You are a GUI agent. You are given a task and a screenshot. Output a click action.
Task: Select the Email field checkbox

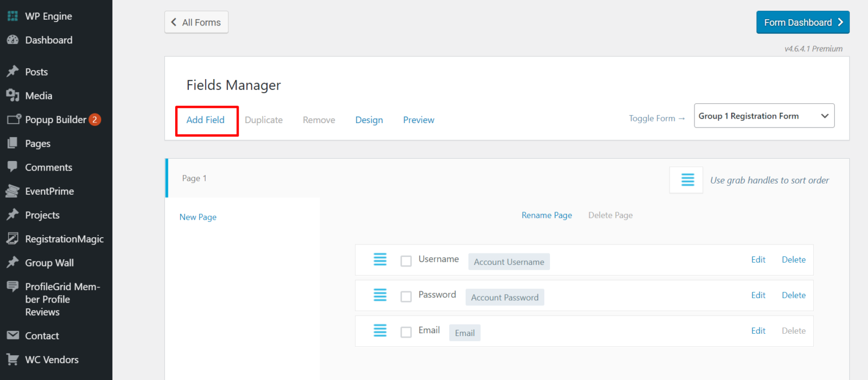406,331
